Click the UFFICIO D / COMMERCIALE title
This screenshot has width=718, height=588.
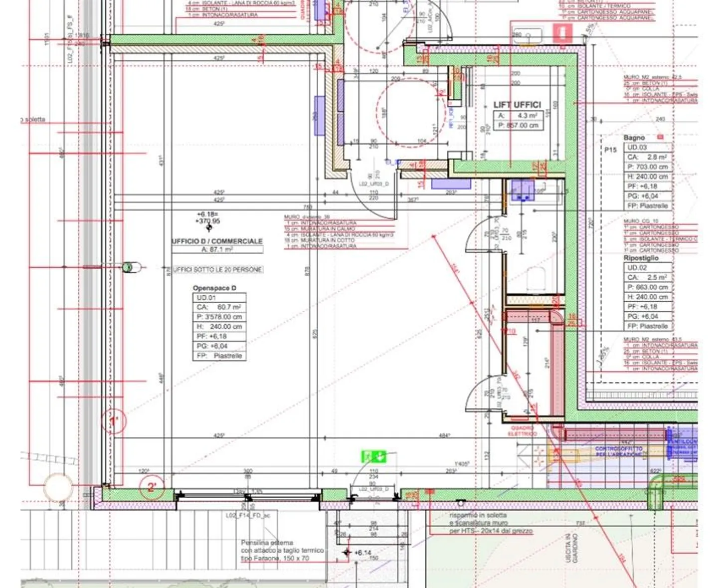pos(217,241)
